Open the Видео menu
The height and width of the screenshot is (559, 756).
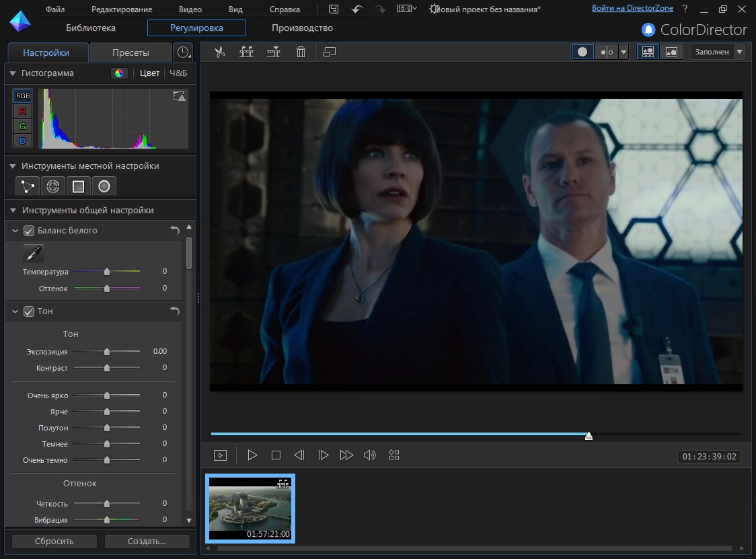(190, 9)
